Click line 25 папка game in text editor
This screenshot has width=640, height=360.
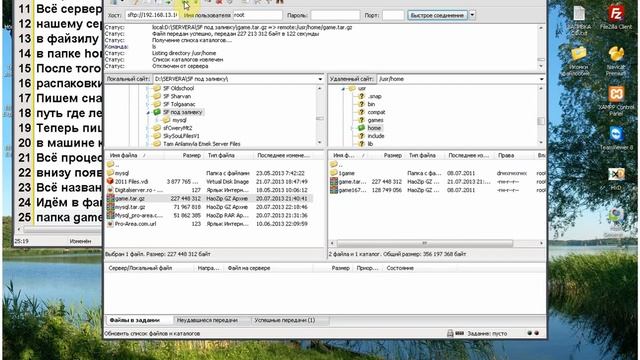tap(60, 217)
